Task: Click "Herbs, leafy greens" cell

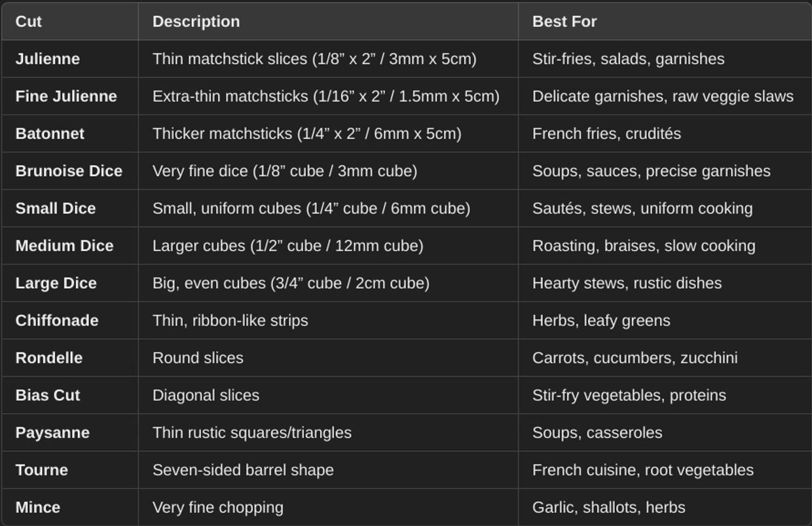Action: click(x=601, y=320)
